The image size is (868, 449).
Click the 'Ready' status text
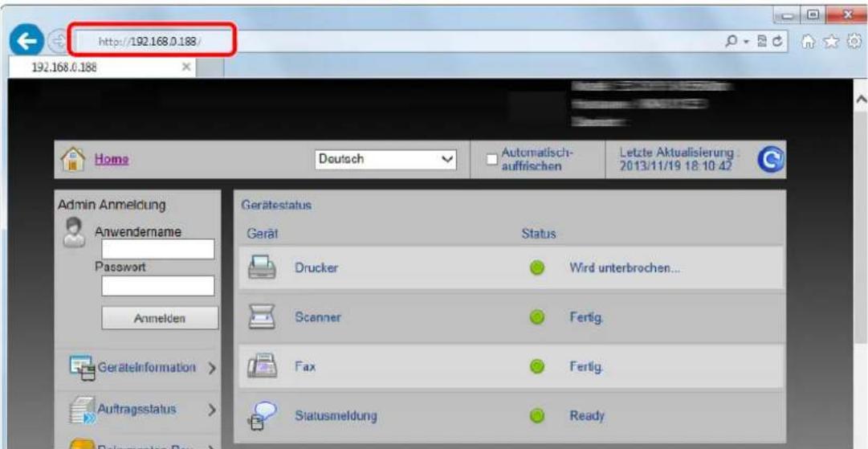(x=587, y=416)
